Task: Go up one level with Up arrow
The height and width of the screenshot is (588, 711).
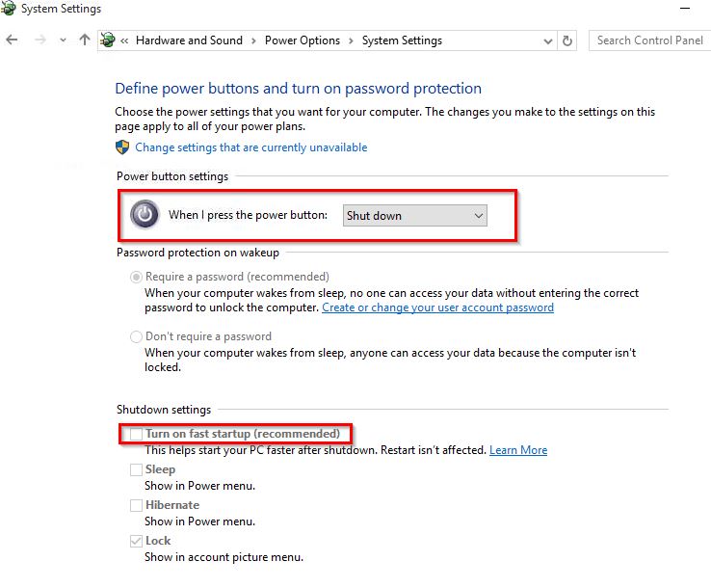Action: pyautogui.click(x=85, y=40)
